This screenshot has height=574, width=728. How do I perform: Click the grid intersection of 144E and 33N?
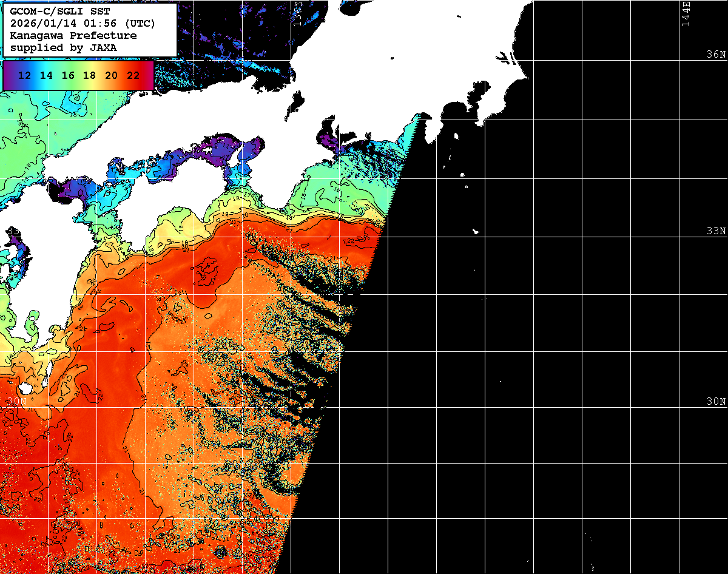click(x=679, y=237)
